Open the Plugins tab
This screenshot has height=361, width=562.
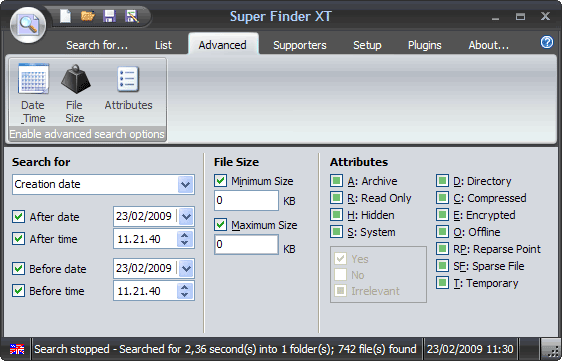click(x=425, y=45)
